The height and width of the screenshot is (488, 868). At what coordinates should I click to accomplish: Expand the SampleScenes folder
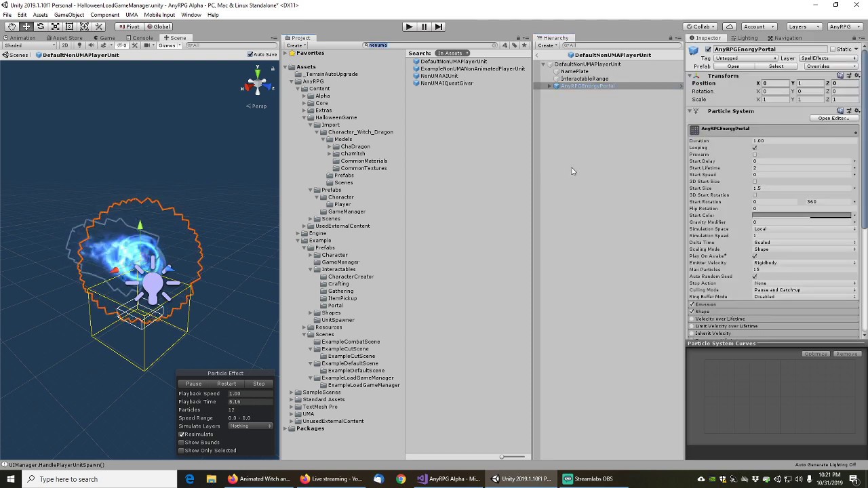[292, 392]
